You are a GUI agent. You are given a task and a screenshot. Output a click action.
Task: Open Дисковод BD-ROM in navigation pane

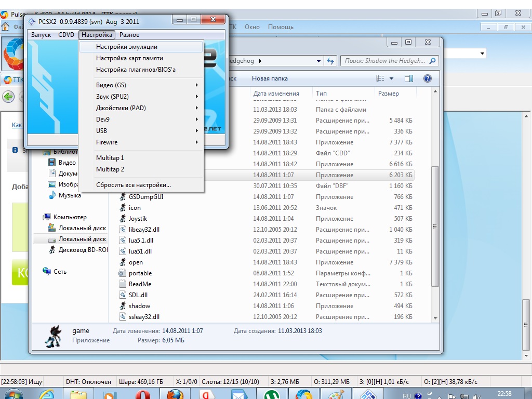click(83, 250)
